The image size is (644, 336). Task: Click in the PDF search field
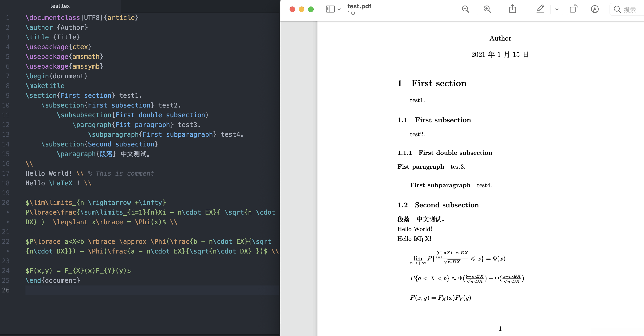[x=630, y=10]
